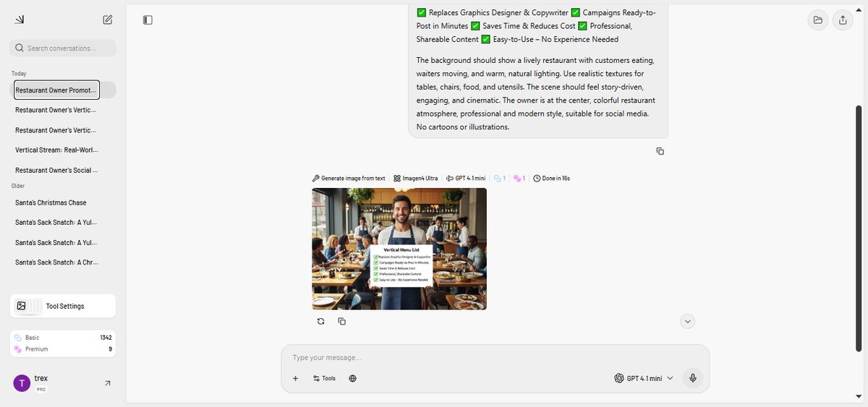Click the blue basic credit usage indicator
The image size is (868, 407).
point(500,178)
